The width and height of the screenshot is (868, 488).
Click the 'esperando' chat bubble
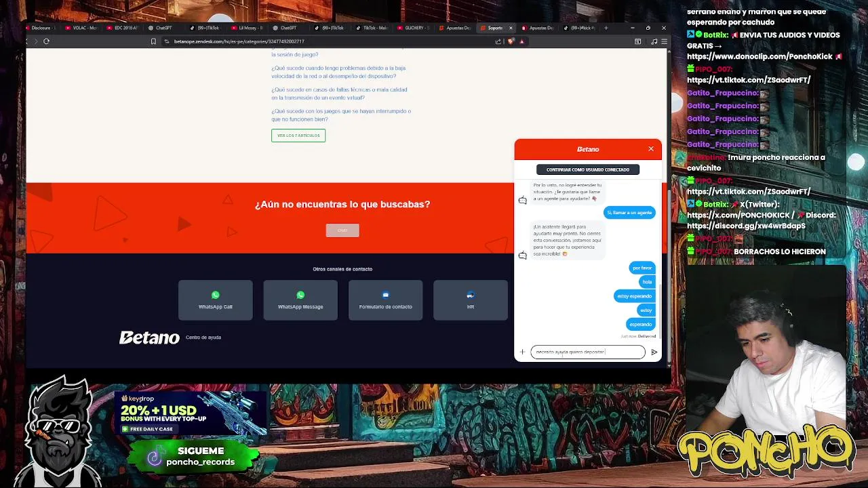(x=640, y=324)
